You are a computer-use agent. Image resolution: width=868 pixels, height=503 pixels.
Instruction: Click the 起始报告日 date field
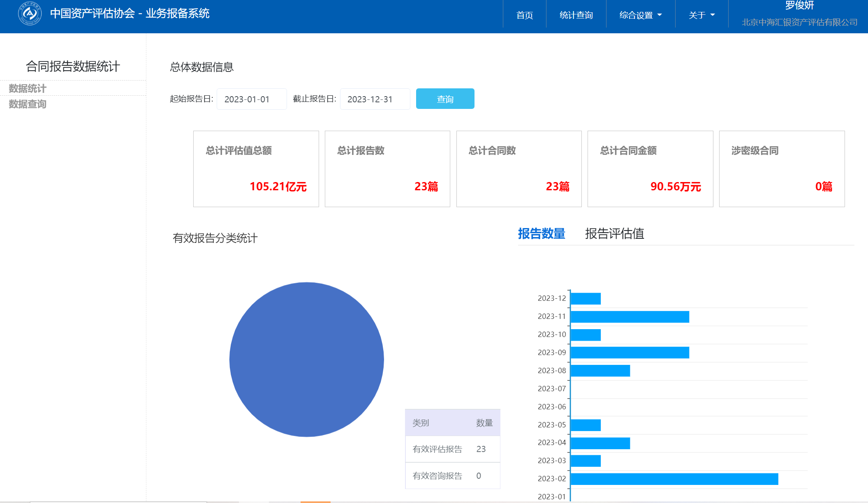(x=251, y=99)
